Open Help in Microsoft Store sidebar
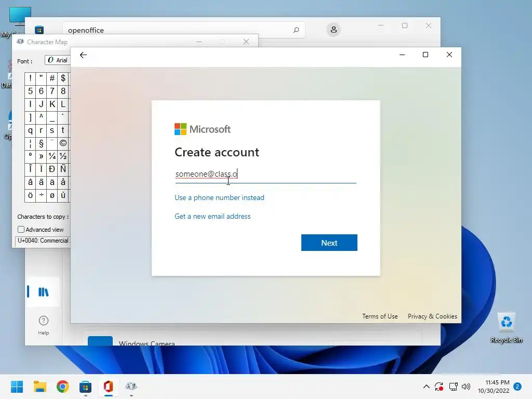 (x=44, y=325)
